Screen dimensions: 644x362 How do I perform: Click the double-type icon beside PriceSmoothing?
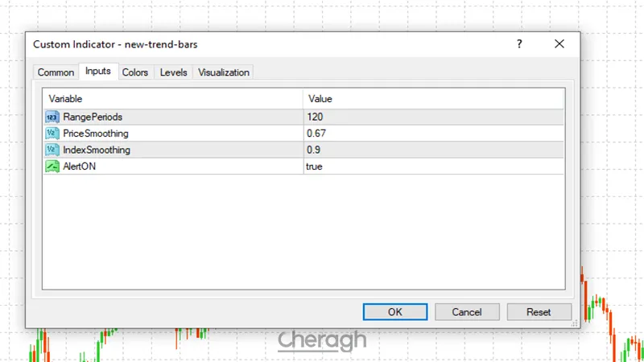(x=52, y=133)
